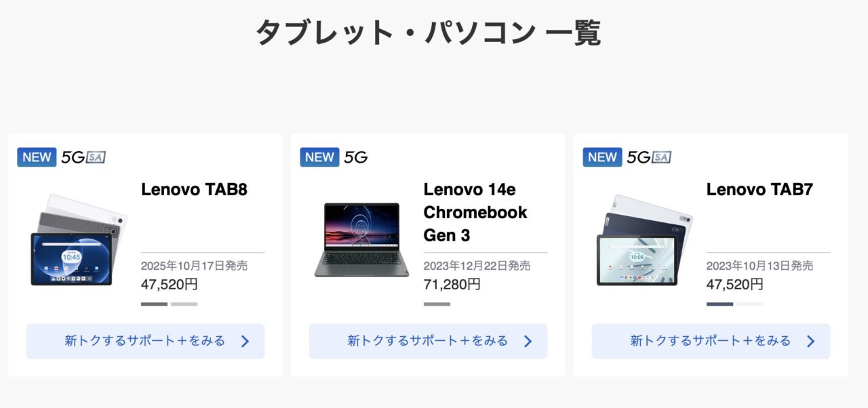Select the navy color swatch for TAB7

click(719, 304)
